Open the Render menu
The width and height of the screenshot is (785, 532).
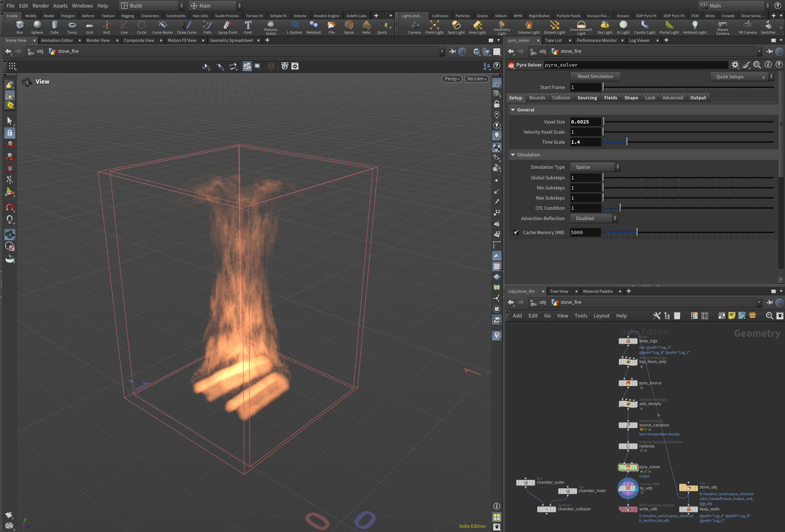40,6
